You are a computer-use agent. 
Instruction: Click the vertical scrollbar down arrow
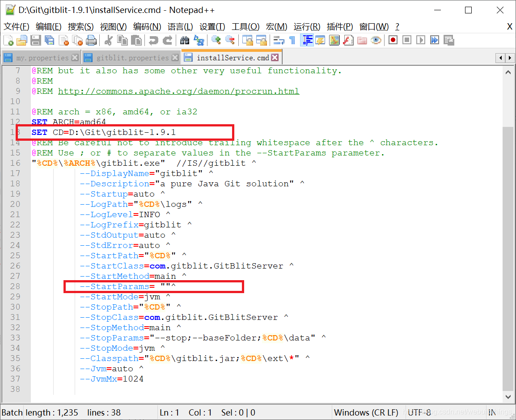[508, 397]
